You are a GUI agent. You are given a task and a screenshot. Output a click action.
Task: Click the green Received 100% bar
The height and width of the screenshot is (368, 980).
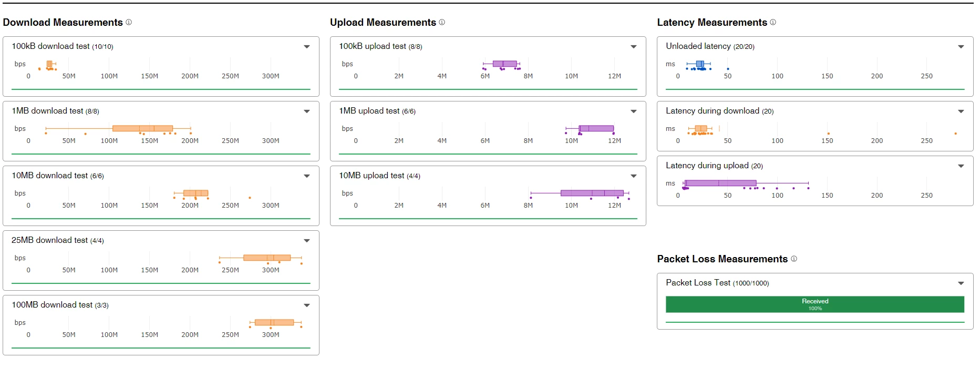(x=814, y=304)
